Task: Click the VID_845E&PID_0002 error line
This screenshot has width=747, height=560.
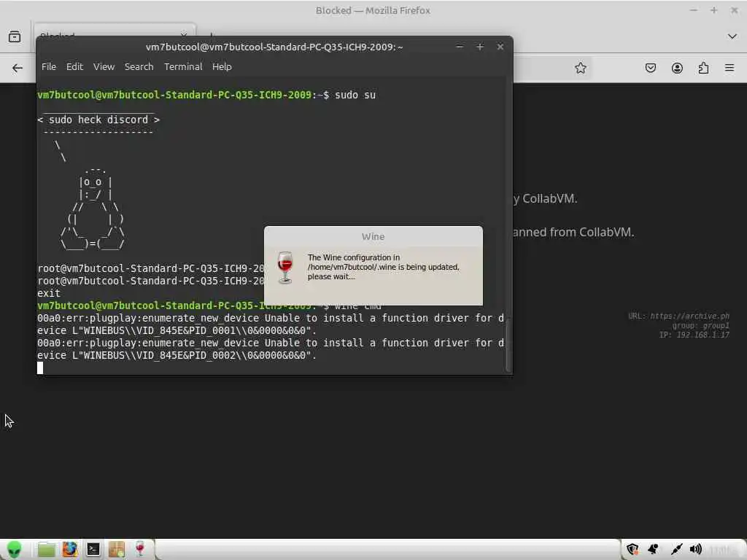Action: (x=177, y=355)
